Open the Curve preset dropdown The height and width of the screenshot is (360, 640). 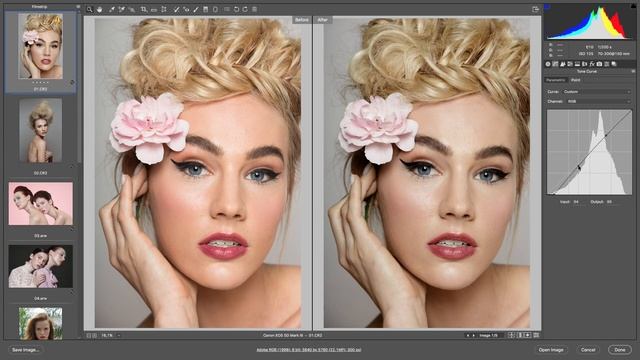597,92
